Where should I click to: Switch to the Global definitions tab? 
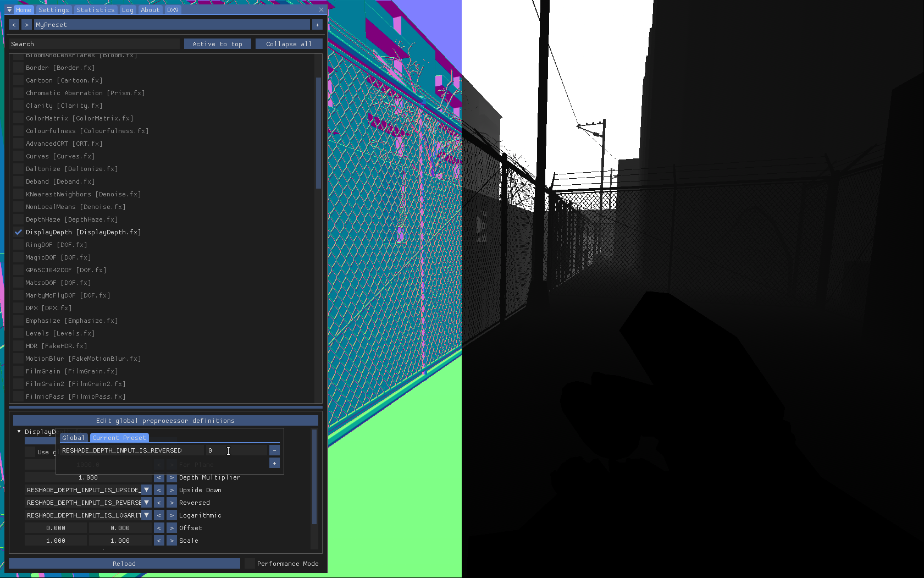coord(73,438)
